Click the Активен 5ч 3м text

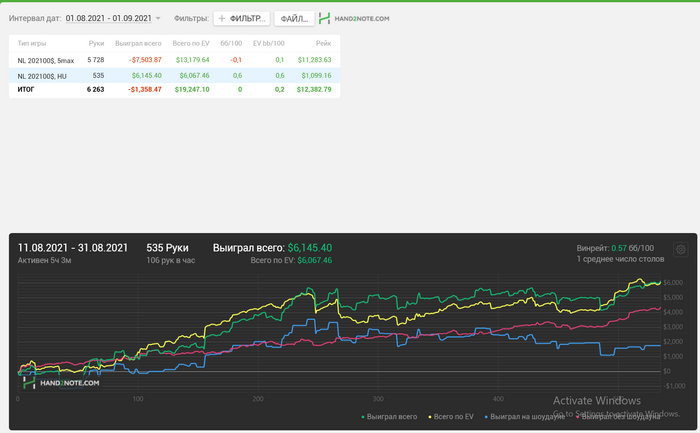pyautogui.click(x=44, y=260)
